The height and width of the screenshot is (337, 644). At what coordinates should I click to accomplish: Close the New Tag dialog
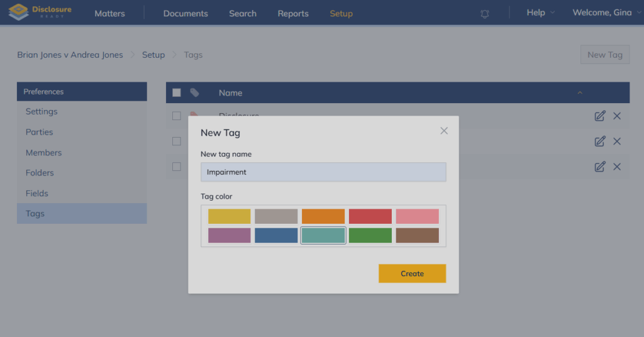[444, 131]
